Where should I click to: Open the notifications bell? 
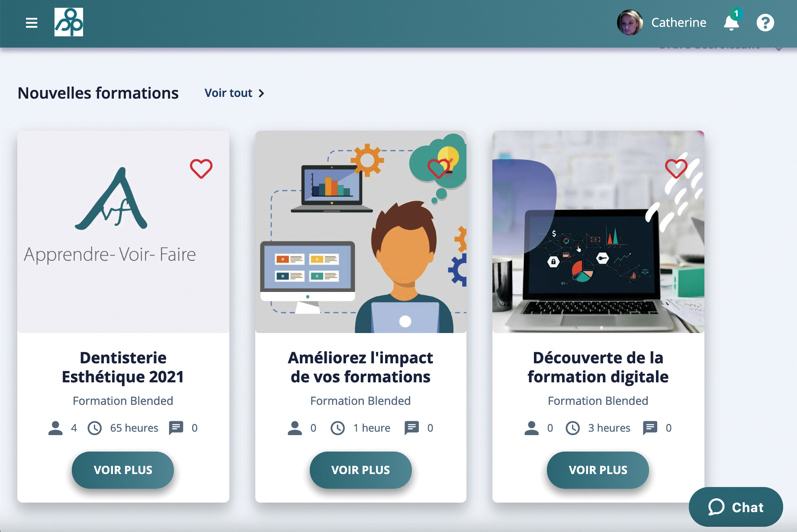(731, 22)
